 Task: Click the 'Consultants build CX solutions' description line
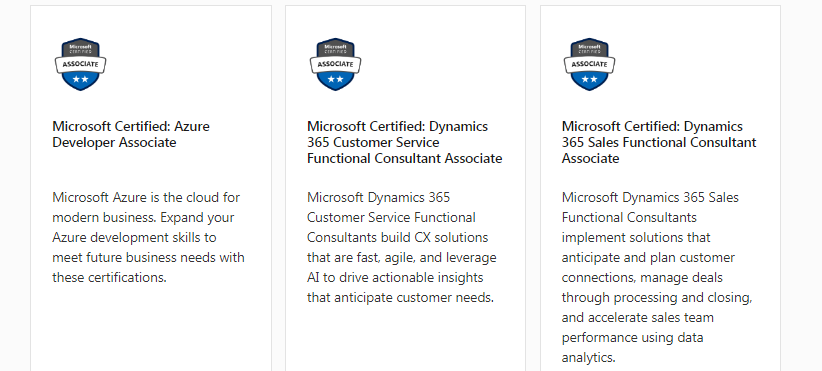tap(397, 237)
